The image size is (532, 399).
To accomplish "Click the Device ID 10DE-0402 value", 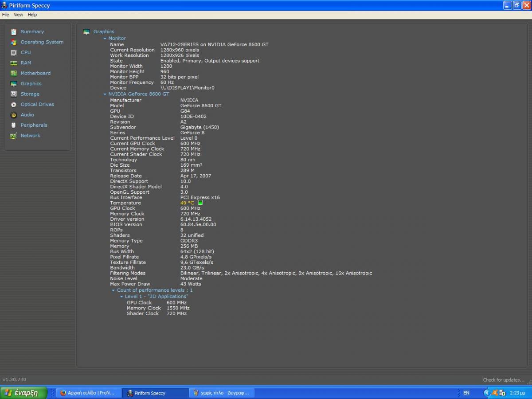I will pos(193,117).
